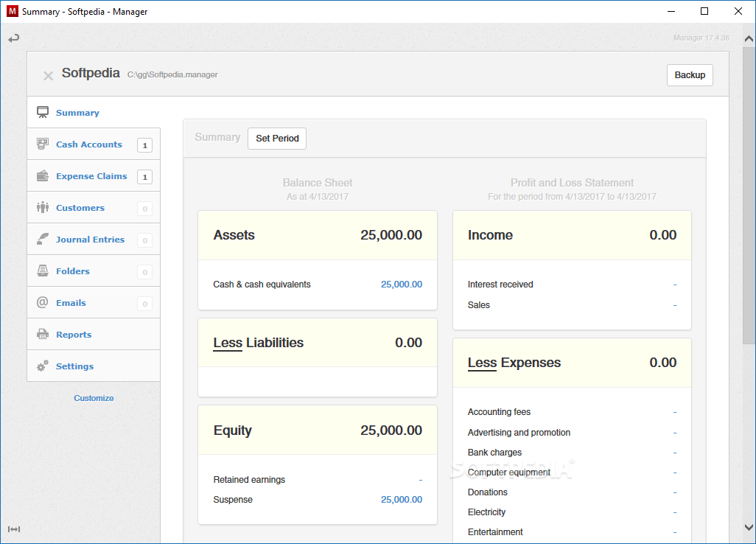Click the Expense Claims wallet icon
This screenshot has width=756, height=544.
[43, 175]
